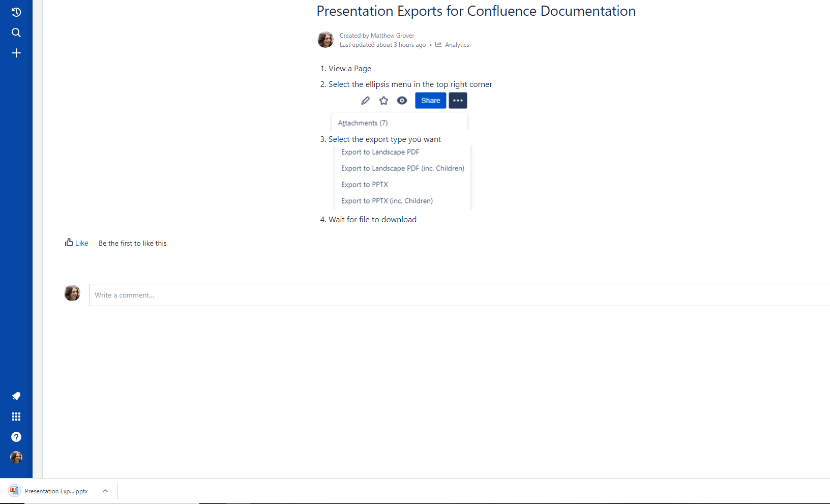830x504 pixels.
Task: Click the commenter avatar next to the comment box
Action: pyautogui.click(x=72, y=293)
